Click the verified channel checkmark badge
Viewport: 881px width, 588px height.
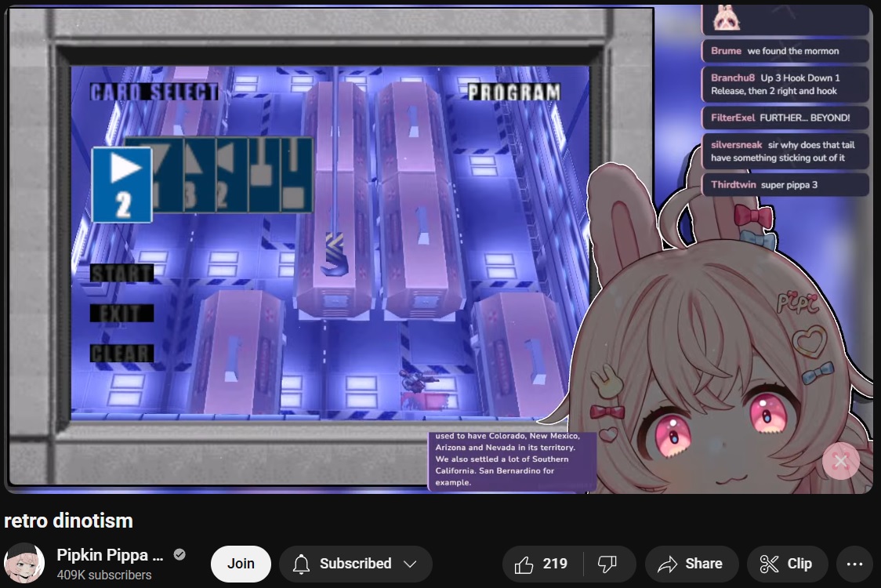click(179, 555)
